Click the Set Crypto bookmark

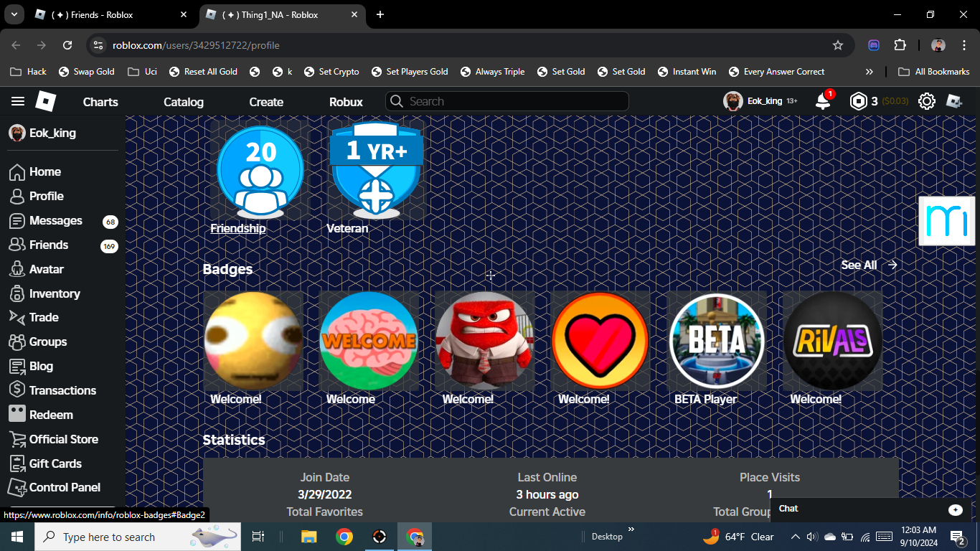(331, 72)
